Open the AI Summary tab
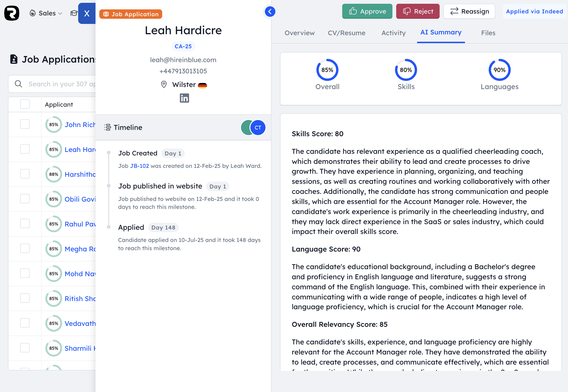The image size is (568, 392). pos(441,32)
